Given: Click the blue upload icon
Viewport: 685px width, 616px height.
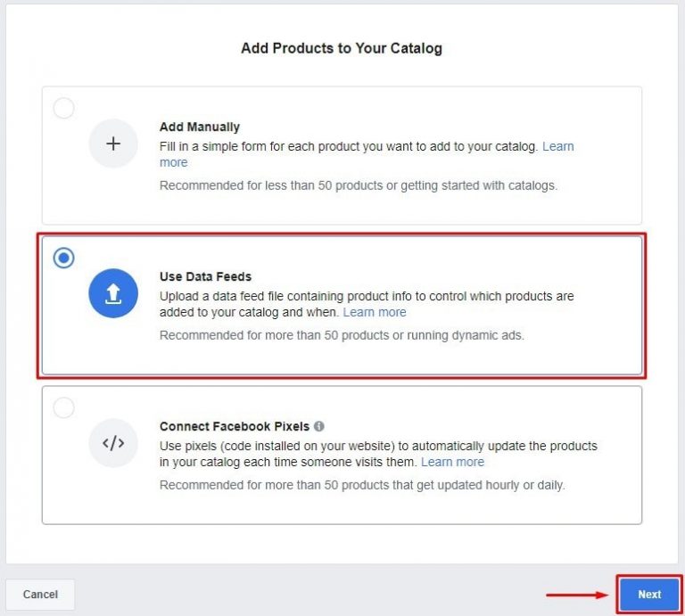Looking at the screenshot, I should coord(113,293).
